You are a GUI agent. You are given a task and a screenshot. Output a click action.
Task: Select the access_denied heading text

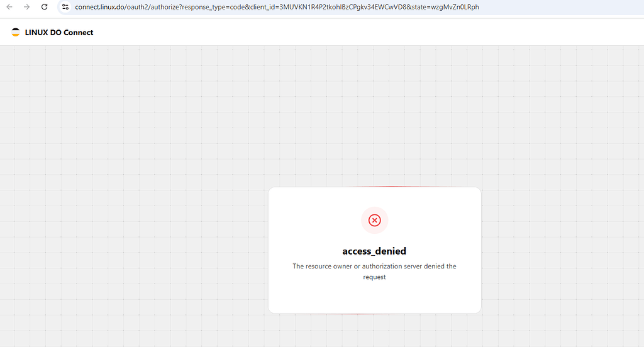coord(374,251)
